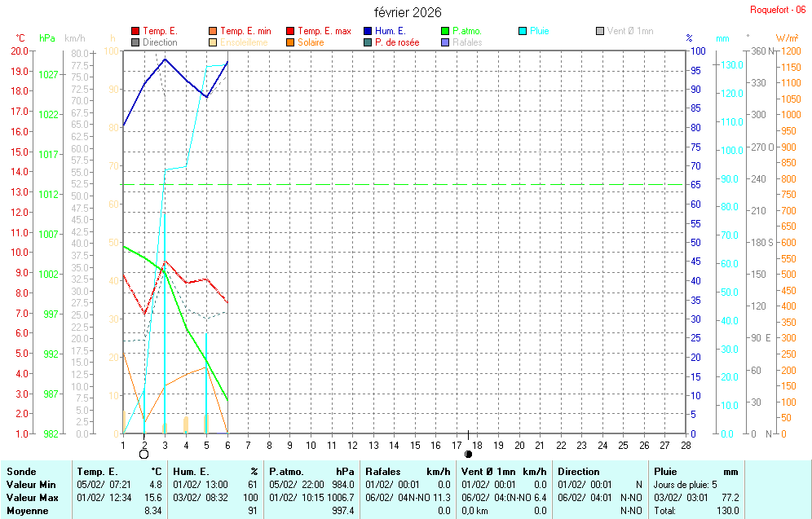
Task: Click the P.atmo. hPa header in the summary table
Action: coord(311,472)
